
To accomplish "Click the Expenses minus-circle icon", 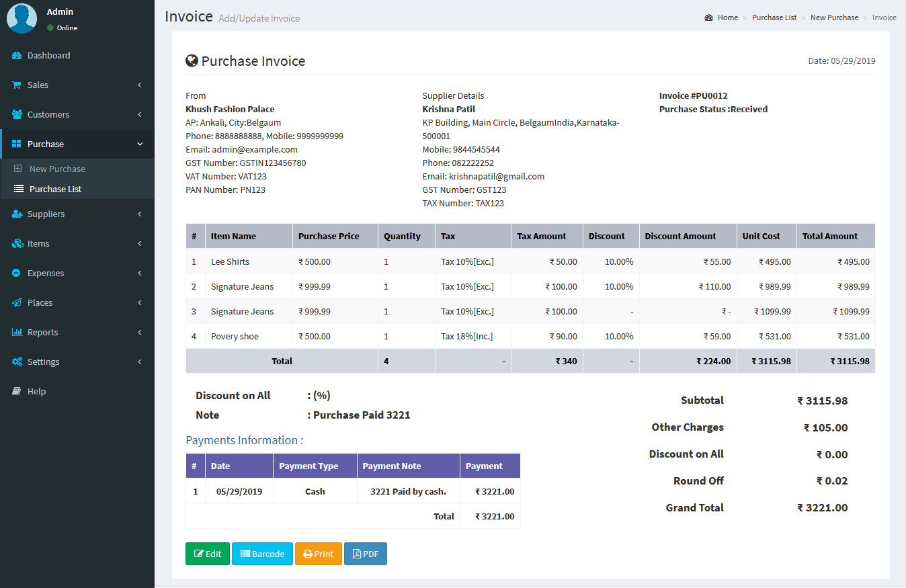I will pyautogui.click(x=17, y=274).
